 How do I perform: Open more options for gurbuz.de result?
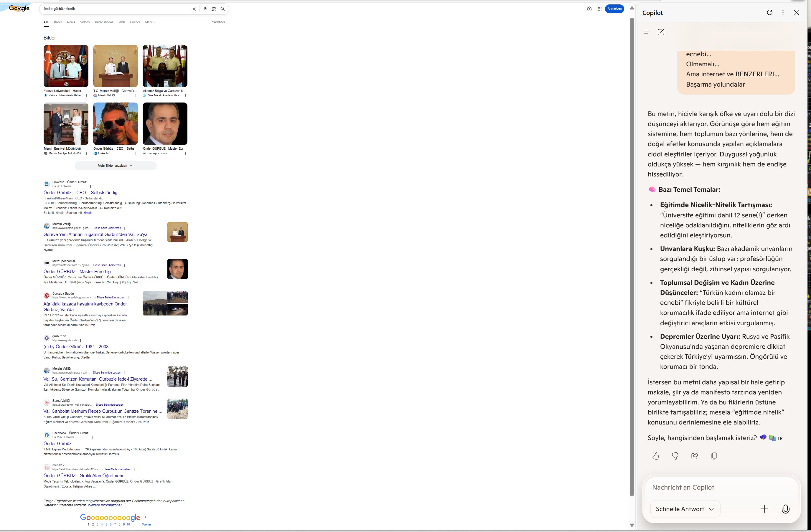(x=80, y=341)
